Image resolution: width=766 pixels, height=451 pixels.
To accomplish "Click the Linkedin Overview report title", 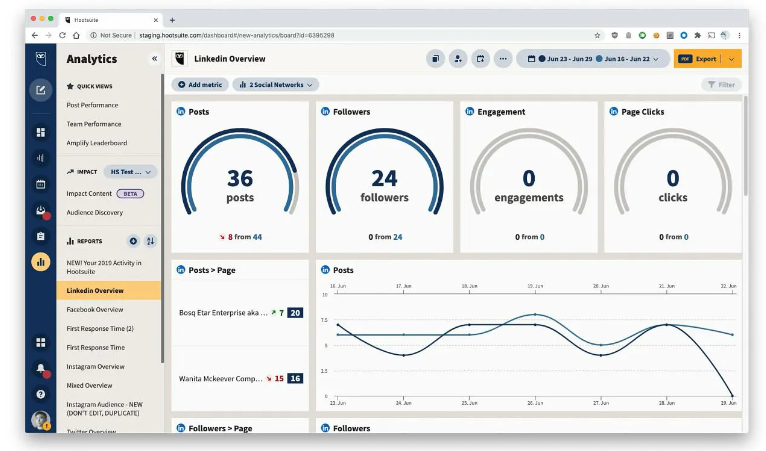I will click(x=230, y=59).
